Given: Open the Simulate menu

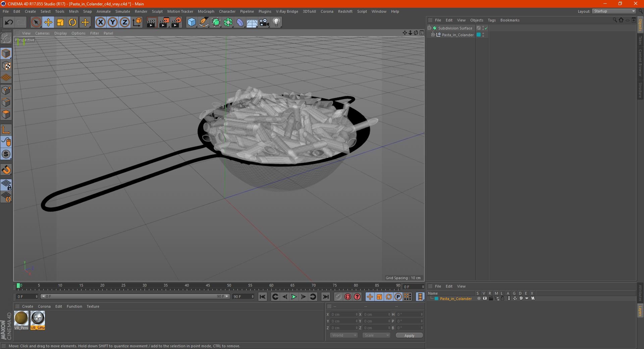Looking at the screenshot, I should click(123, 11).
